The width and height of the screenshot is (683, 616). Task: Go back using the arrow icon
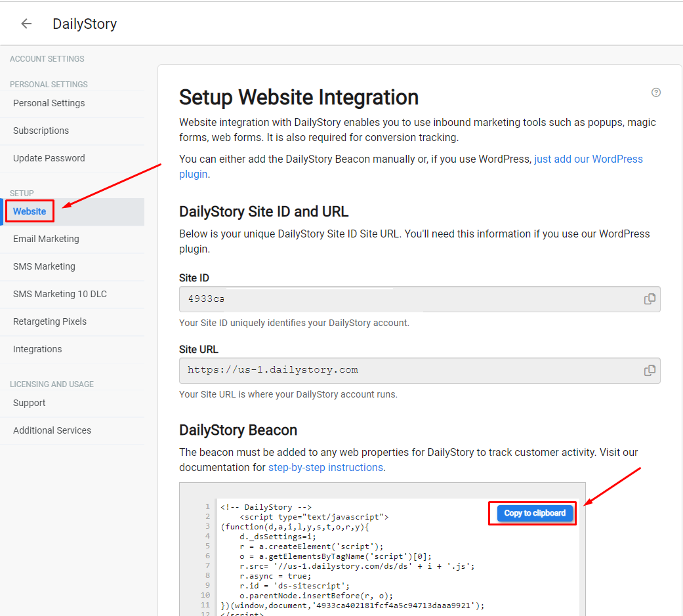click(26, 24)
